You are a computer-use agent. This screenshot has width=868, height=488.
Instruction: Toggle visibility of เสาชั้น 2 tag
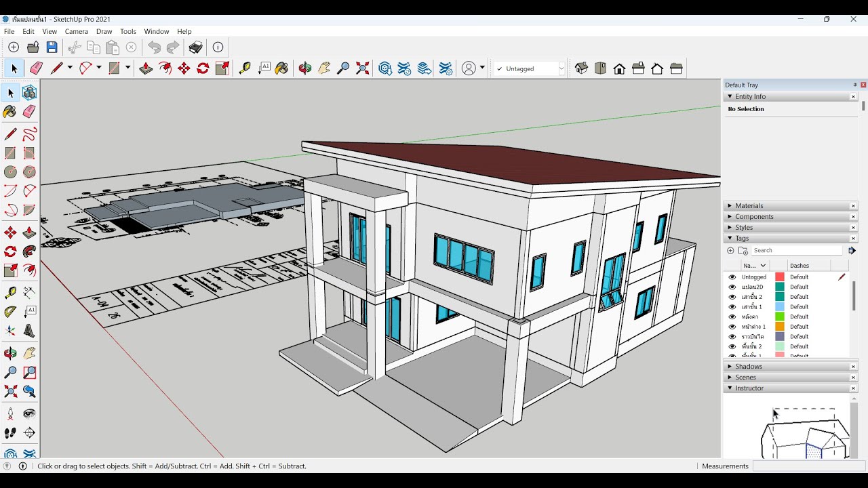732,297
